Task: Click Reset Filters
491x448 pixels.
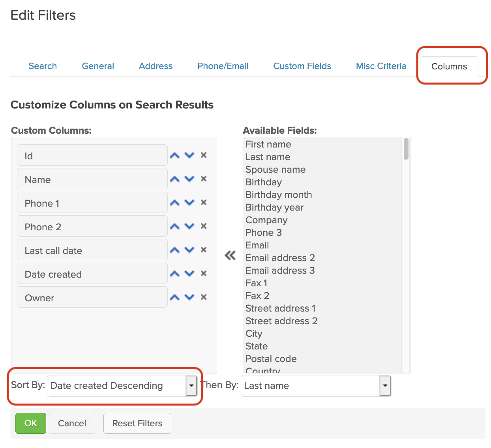Action: 137,423
